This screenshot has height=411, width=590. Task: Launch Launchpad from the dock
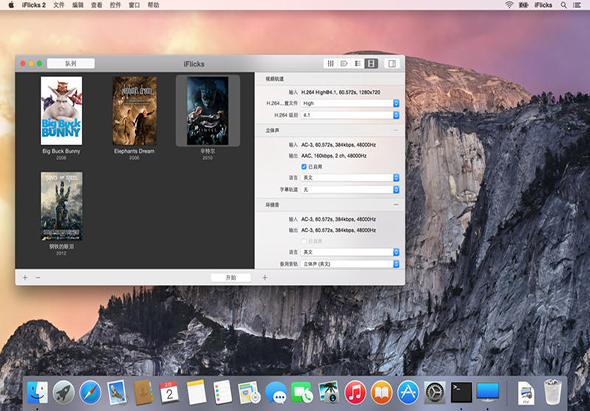(64, 392)
